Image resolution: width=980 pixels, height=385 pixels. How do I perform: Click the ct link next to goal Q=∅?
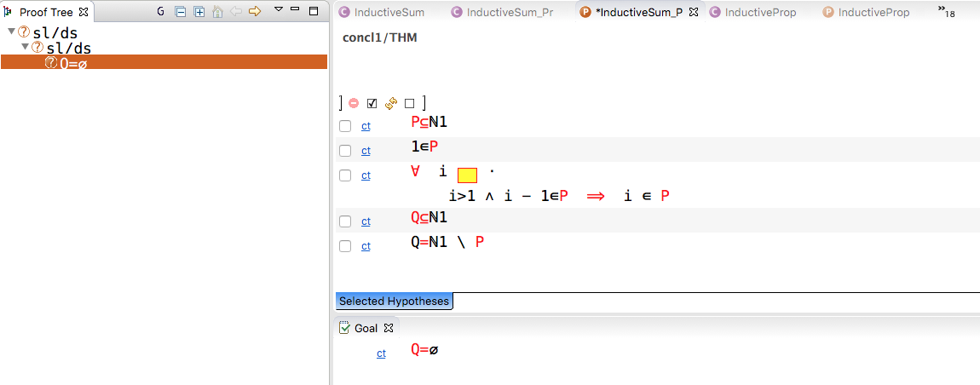[381, 353]
